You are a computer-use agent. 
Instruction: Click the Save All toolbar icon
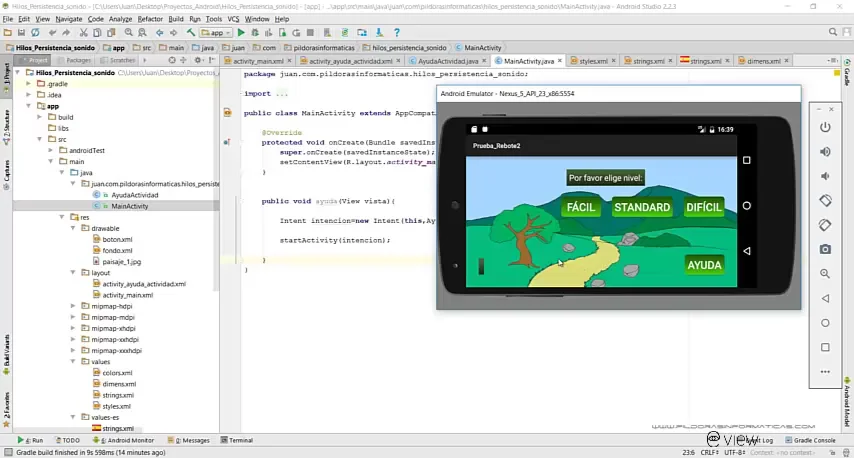point(21,33)
